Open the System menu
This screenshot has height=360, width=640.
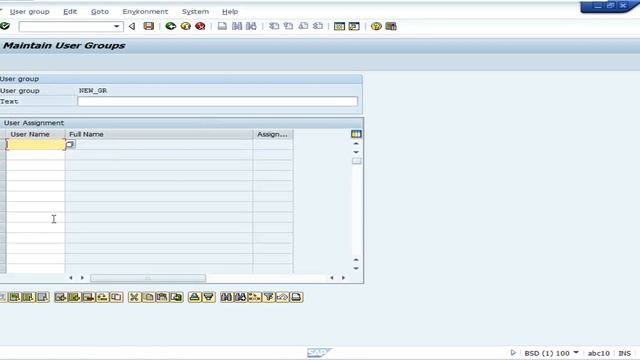(195, 11)
